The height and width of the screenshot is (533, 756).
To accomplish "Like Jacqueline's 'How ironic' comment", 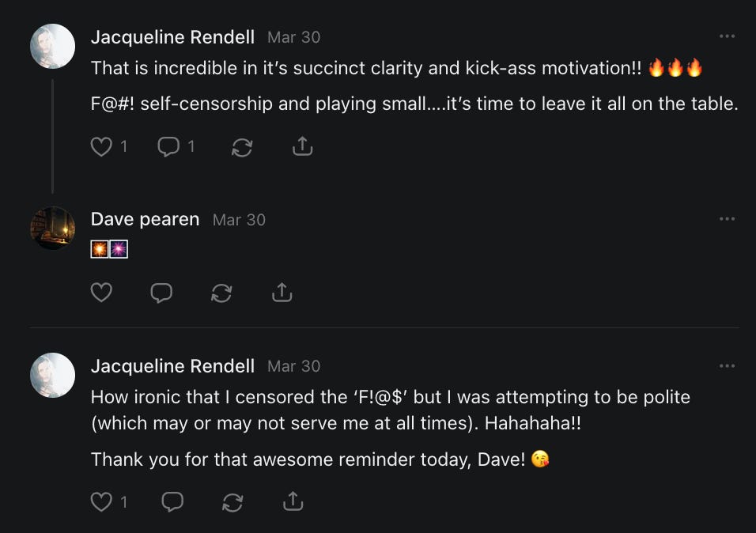I will [x=101, y=501].
